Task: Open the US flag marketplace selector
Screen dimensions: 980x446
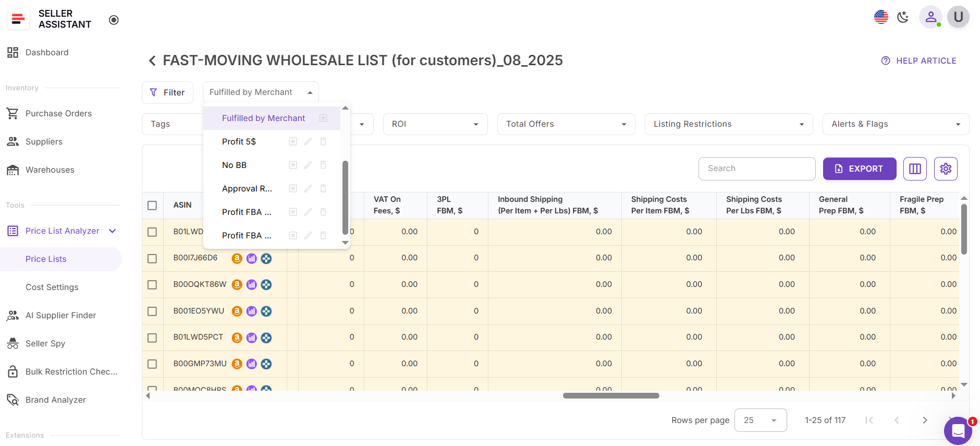Action: click(881, 17)
